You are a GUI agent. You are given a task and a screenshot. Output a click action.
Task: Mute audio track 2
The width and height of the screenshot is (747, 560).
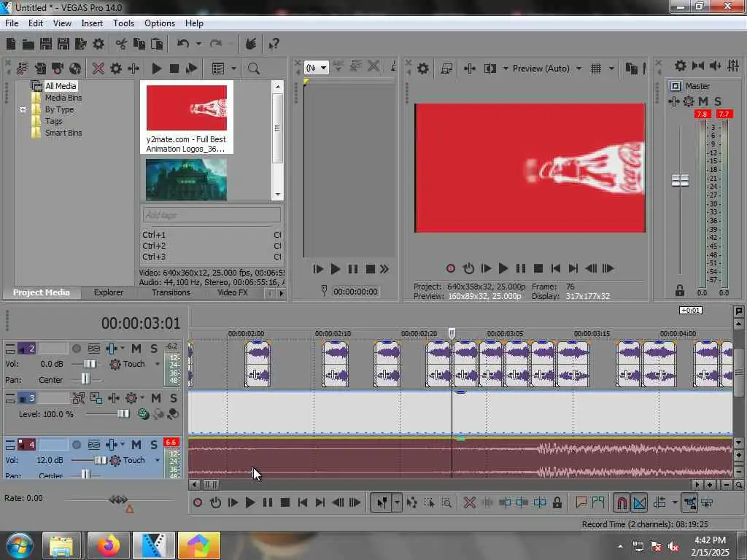[x=136, y=349]
